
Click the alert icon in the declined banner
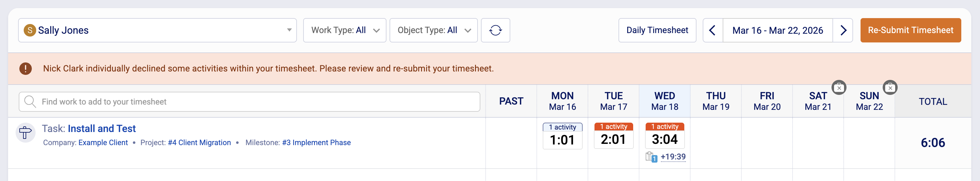click(x=26, y=69)
